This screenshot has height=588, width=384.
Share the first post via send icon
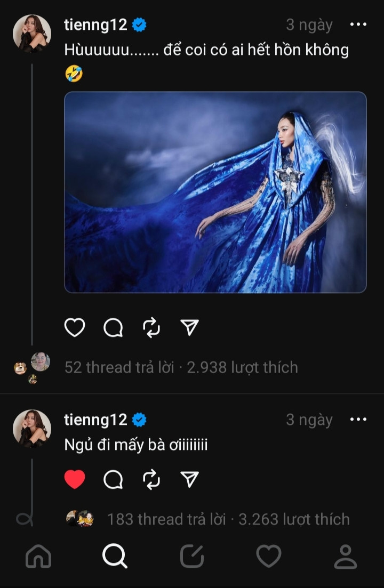click(190, 327)
